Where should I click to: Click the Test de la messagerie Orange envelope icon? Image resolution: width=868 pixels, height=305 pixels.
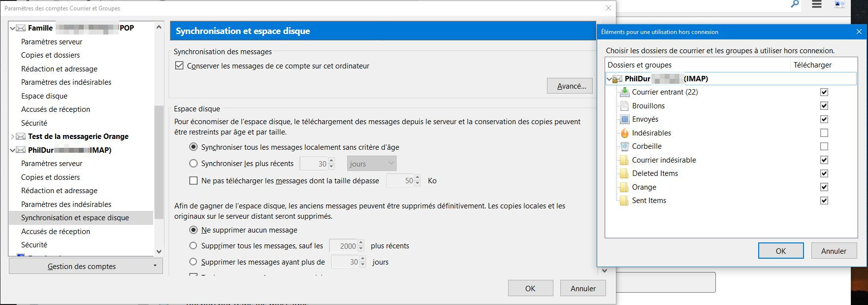tap(21, 136)
